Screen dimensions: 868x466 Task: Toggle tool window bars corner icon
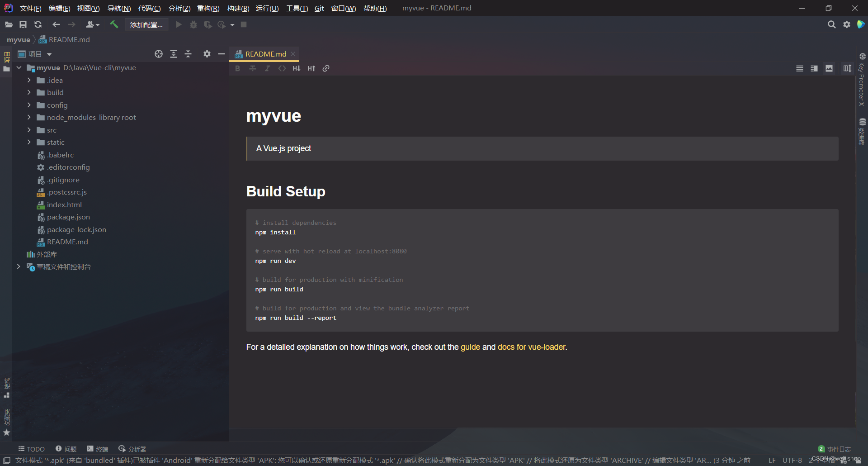[7, 460]
